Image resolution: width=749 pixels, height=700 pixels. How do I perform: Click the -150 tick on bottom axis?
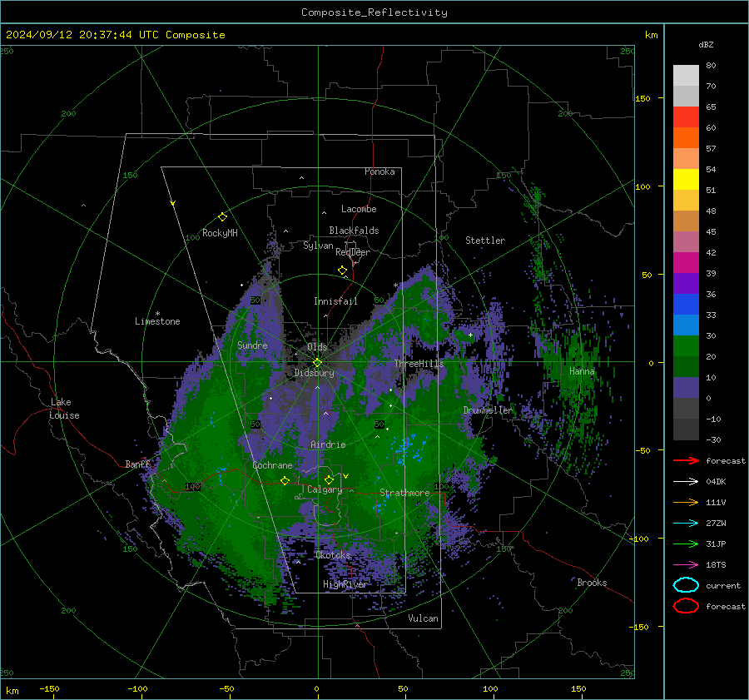(x=49, y=688)
